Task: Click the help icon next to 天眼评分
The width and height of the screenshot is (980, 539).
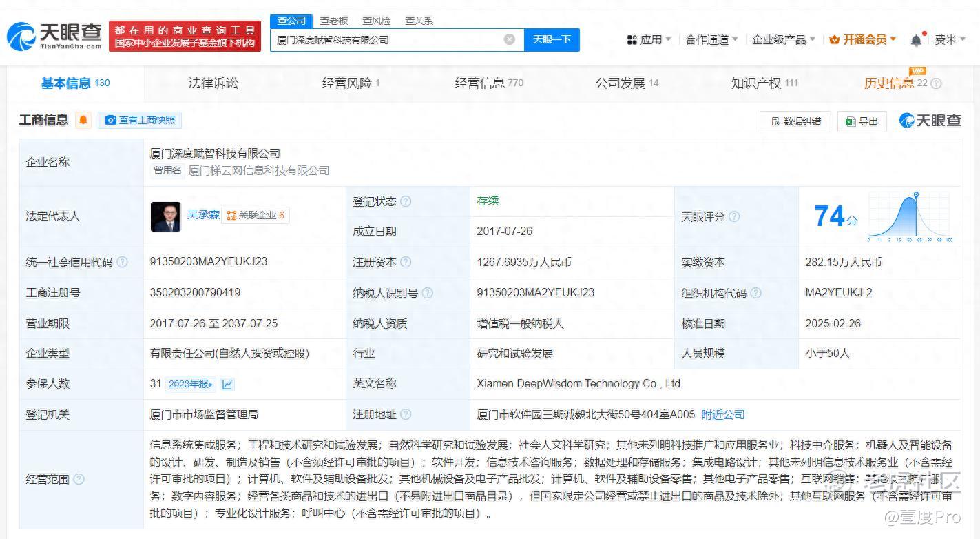Action: [734, 216]
